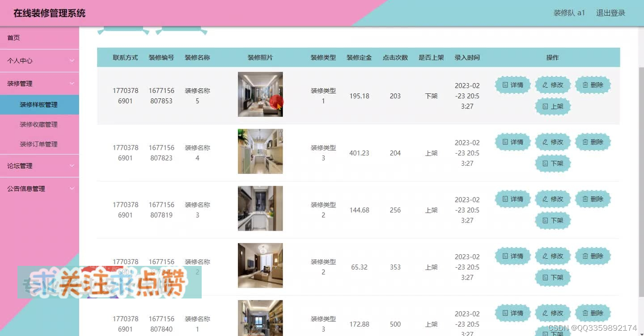Click 下架 for 65.32 deposit row
This screenshot has width=644, height=336.
coord(553,277)
